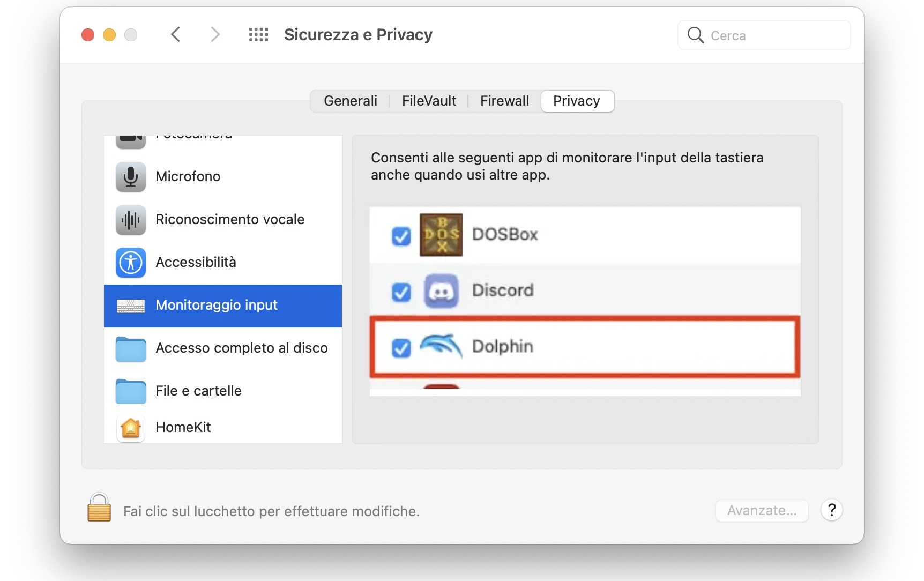Click the Discord application icon

pyautogui.click(x=441, y=290)
